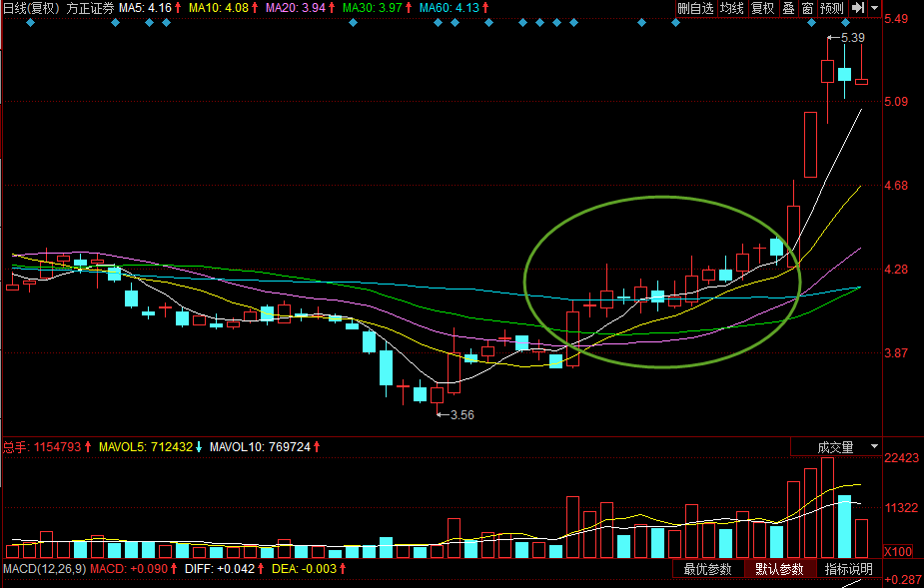Viewport: 924px width, 588px height.
Task: Click the 日线(复权) period label
Action: [33, 8]
